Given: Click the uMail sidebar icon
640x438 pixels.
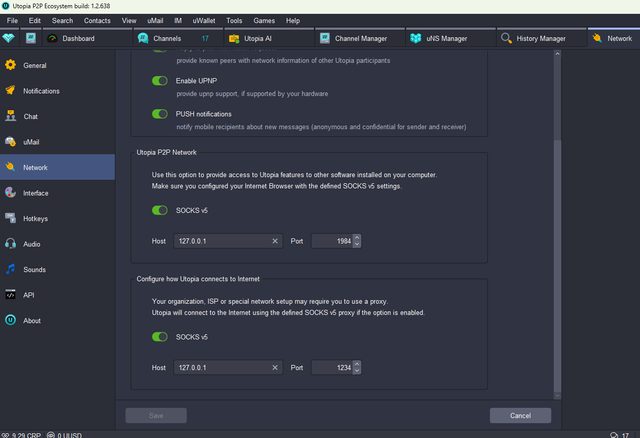Looking at the screenshot, I should click(11, 142).
